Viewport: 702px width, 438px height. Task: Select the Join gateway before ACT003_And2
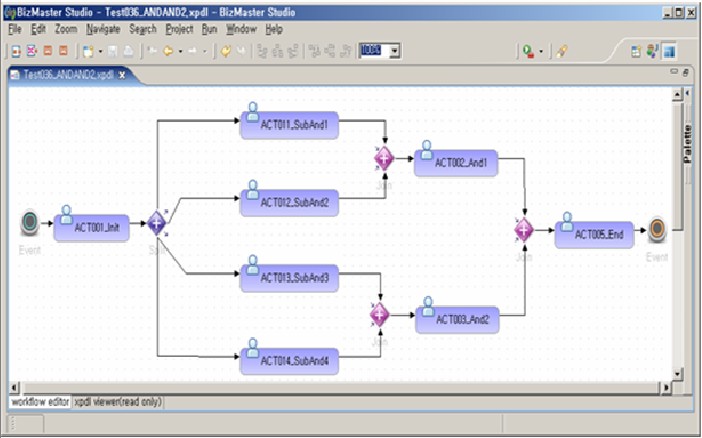[x=380, y=315]
